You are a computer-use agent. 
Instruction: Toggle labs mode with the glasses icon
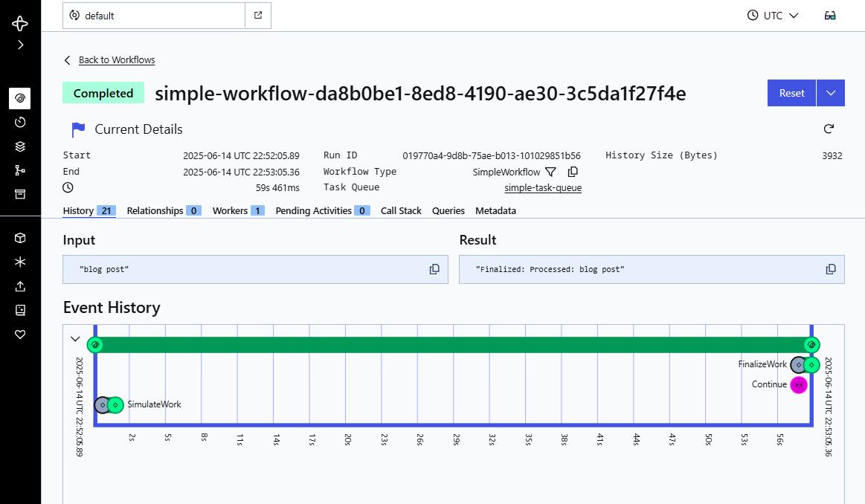point(829,15)
